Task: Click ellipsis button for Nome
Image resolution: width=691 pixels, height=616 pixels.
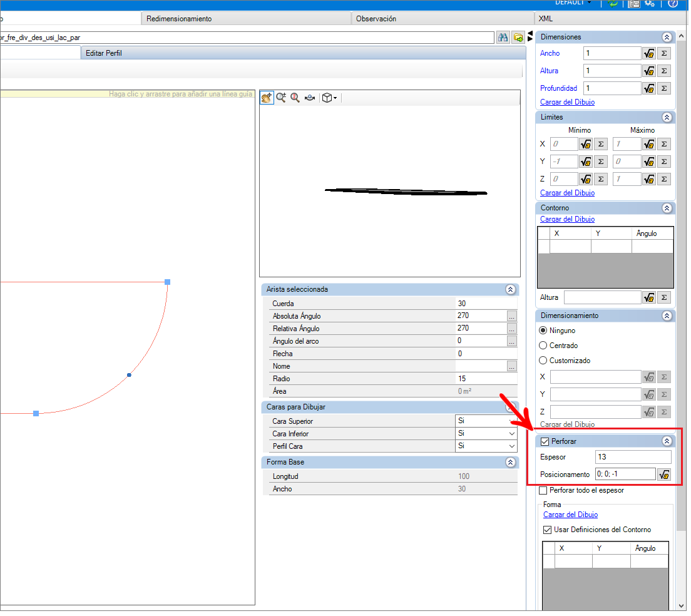Action: click(x=513, y=367)
